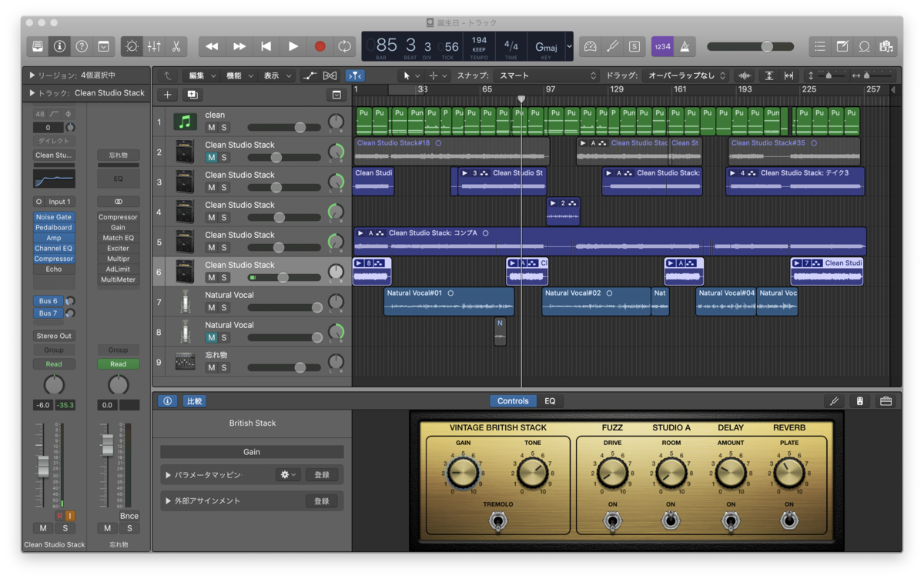Switch to the EQ tab

pyautogui.click(x=550, y=401)
